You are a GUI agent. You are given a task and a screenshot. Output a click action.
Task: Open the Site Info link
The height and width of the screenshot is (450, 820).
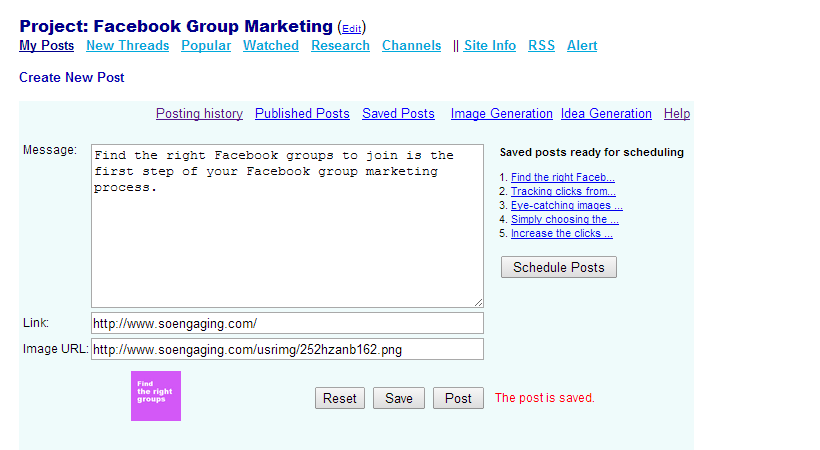coord(489,46)
